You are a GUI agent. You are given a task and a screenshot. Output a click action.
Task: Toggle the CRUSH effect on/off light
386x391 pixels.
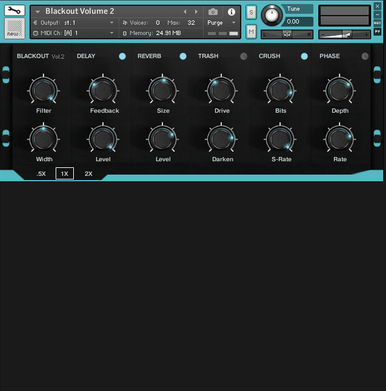(304, 56)
